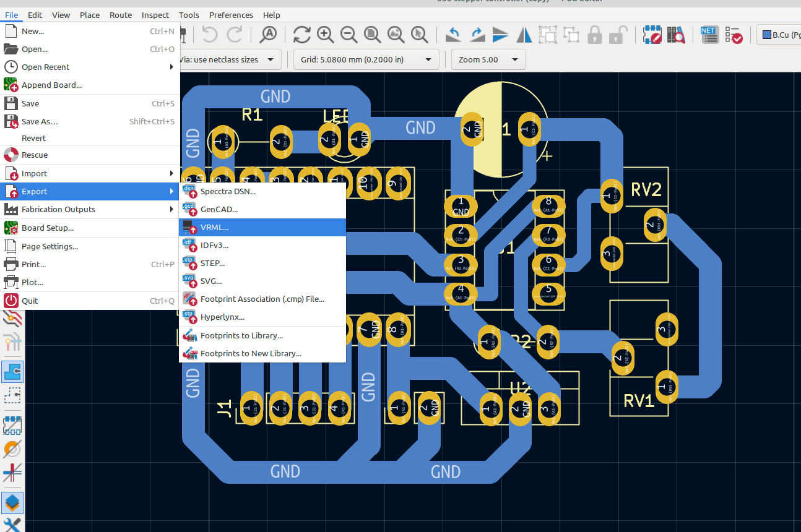
Task: Expand the Open Recent submenu
Action: click(x=90, y=67)
